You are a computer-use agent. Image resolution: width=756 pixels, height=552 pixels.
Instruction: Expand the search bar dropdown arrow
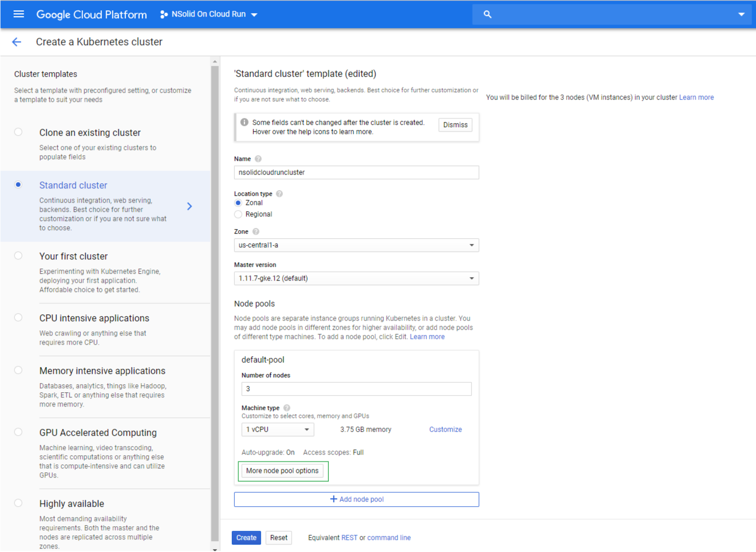[741, 14]
